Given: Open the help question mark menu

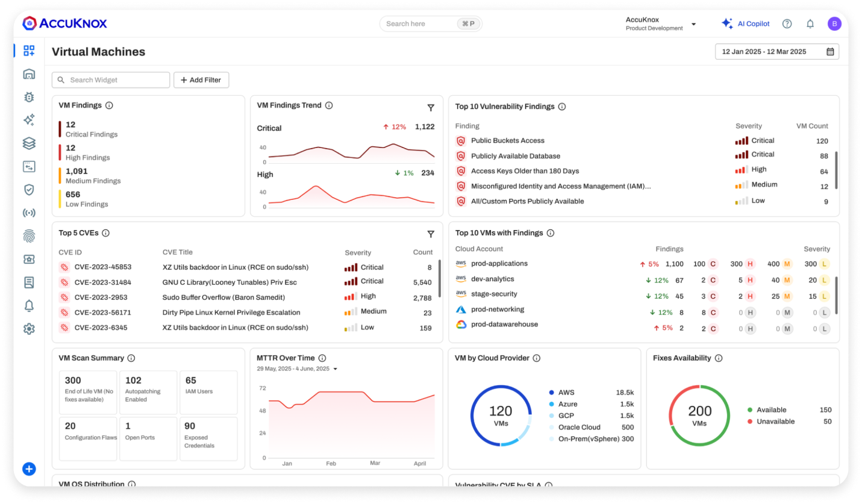Looking at the screenshot, I should pyautogui.click(x=787, y=23).
